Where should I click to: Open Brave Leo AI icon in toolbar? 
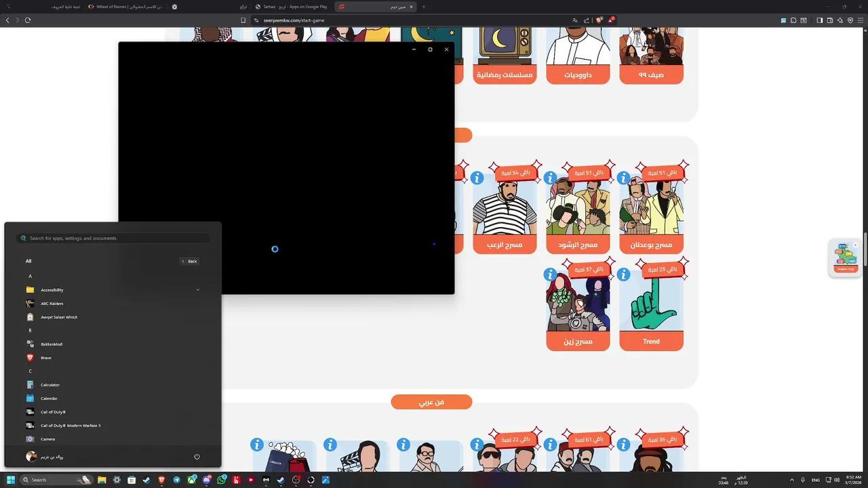pos(840,20)
